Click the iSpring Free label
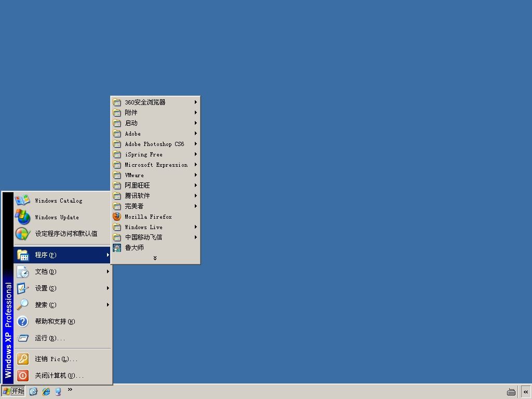The image size is (532, 399). tap(143, 154)
